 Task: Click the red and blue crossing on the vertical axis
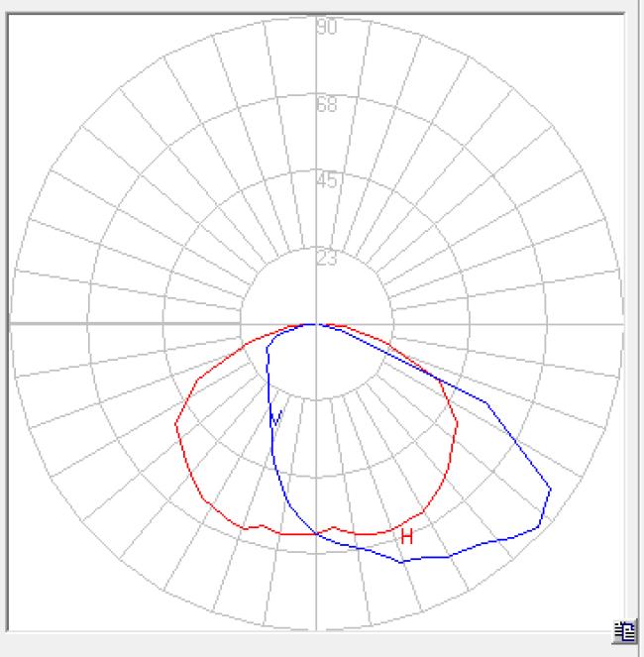point(316,533)
